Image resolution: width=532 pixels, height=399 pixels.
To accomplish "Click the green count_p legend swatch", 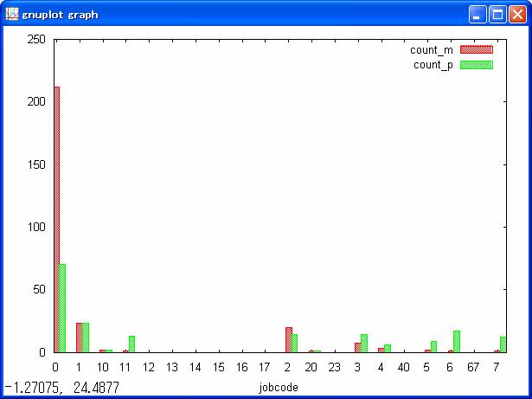I will pyautogui.click(x=476, y=64).
